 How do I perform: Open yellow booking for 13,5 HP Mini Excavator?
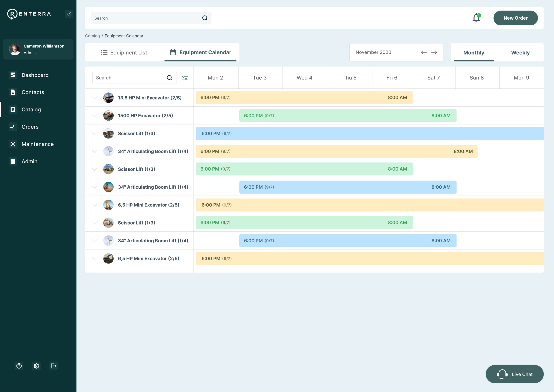pos(304,98)
